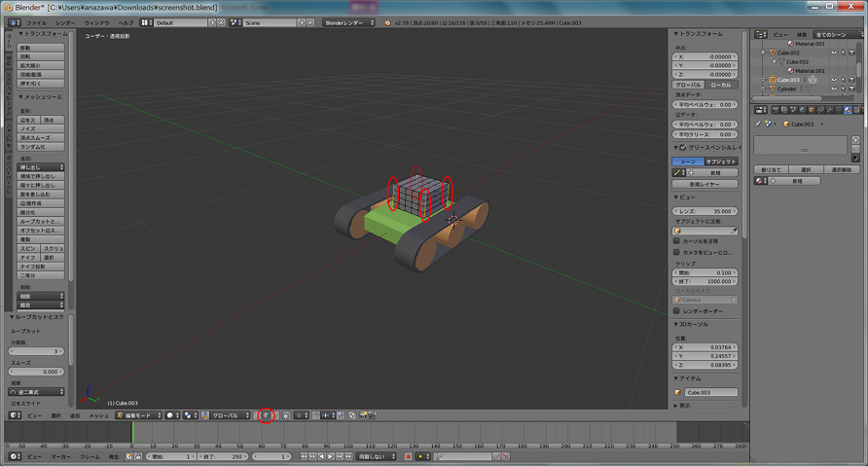Enable the カーソルを注視 checkbox
This screenshot has height=467, width=868.
677,241
